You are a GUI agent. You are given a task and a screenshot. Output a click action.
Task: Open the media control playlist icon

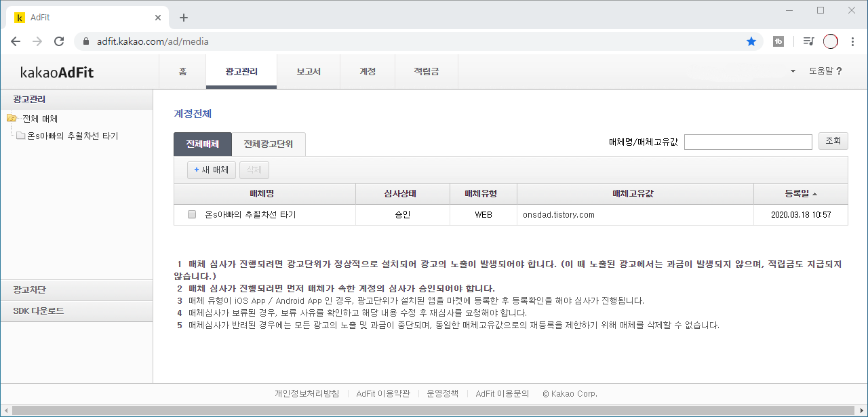[808, 41]
